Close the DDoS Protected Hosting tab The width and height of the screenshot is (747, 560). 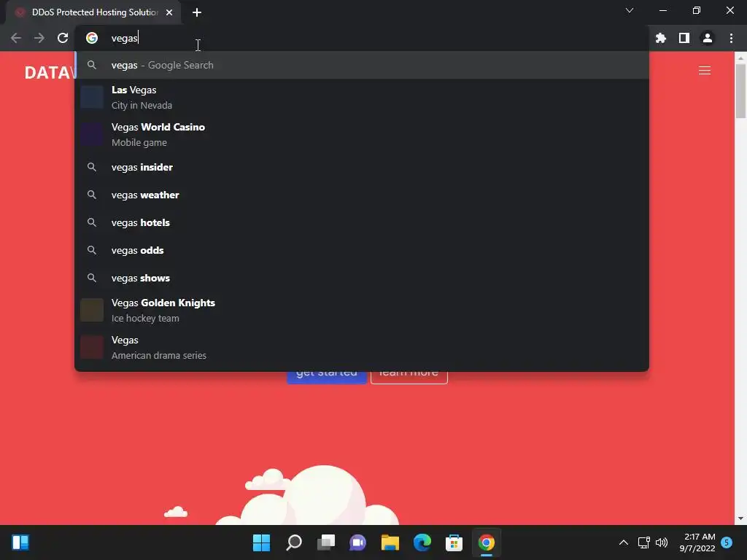click(x=169, y=12)
